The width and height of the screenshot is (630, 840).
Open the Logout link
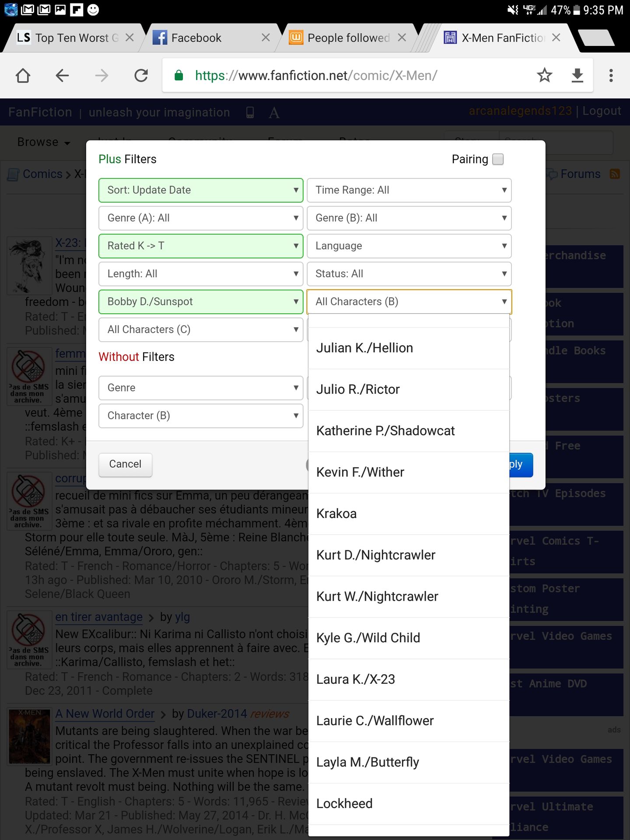[602, 111]
